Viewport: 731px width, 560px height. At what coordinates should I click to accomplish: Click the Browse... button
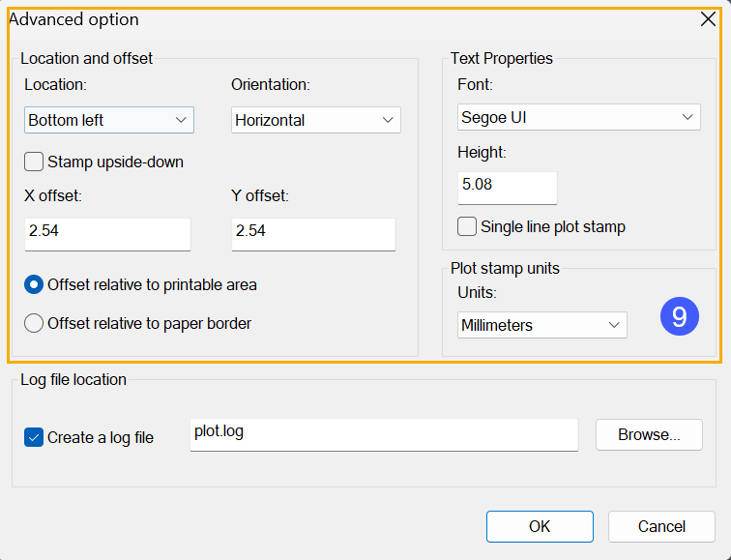(649, 434)
